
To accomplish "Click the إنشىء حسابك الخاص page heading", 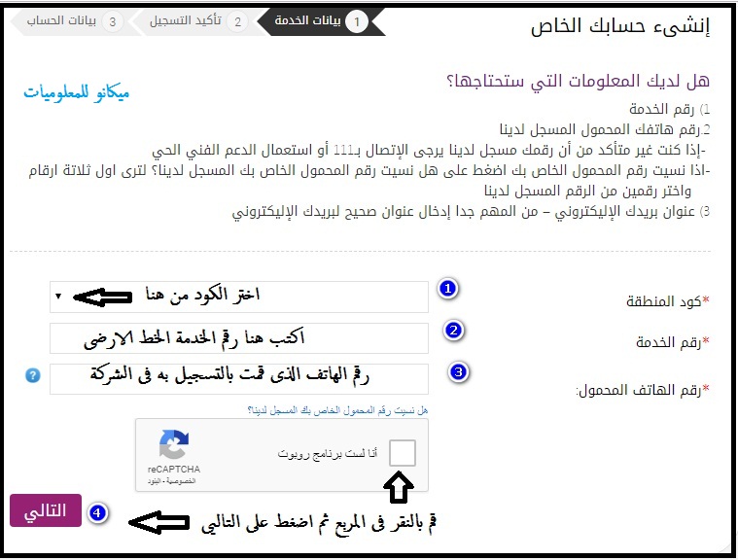I will pos(620,25).
